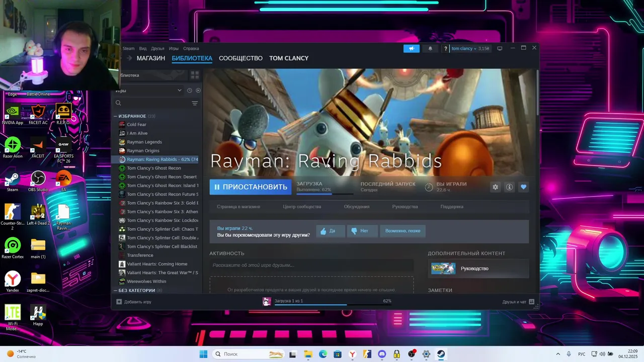The image size is (644, 362).
Task: Click the footer download progress bar
Action: tap(333, 305)
